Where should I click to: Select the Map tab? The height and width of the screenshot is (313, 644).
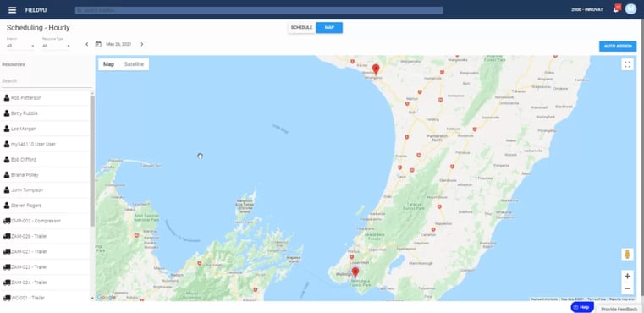329,28
